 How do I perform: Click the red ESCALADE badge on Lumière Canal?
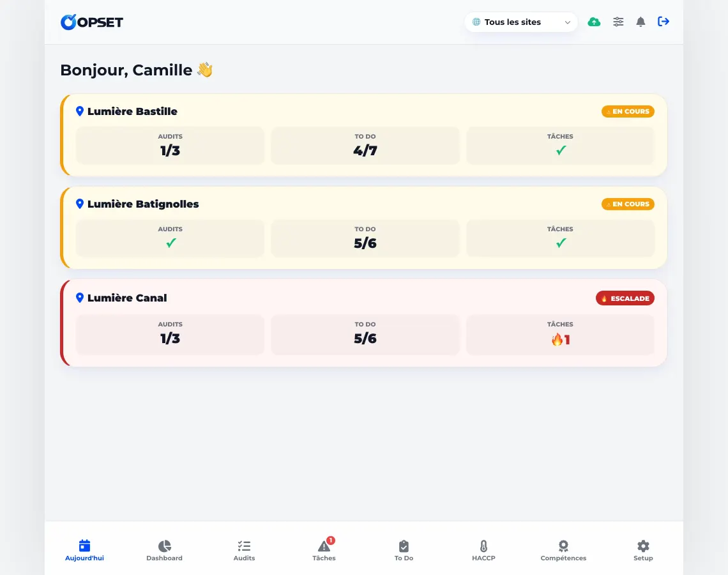pos(625,298)
